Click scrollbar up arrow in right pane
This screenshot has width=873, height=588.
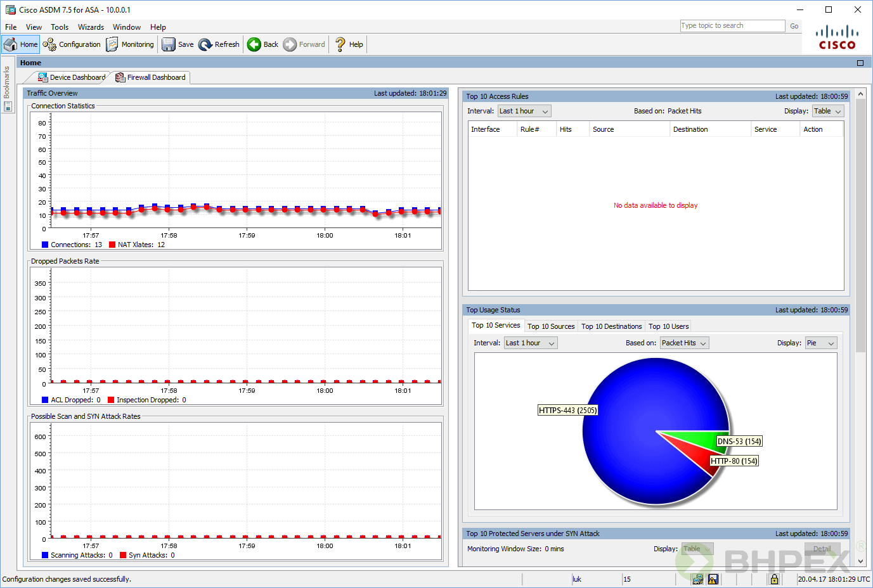pyautogui.click(x=860, y=94)
